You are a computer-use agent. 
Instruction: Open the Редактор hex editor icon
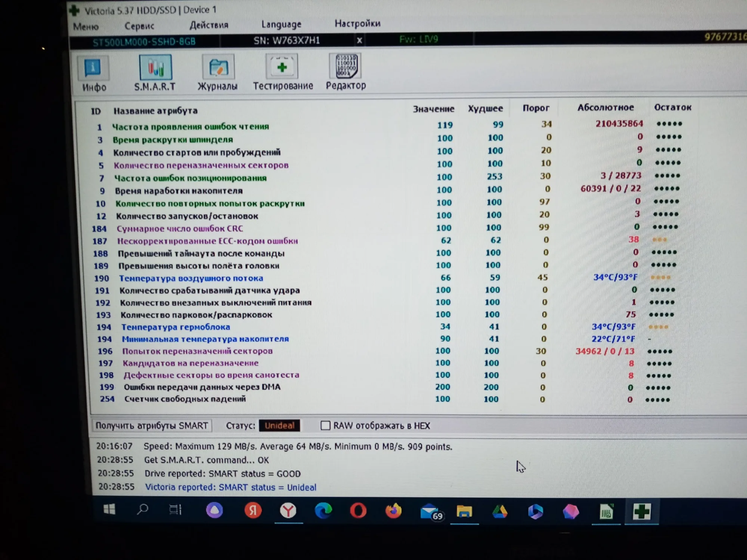click(x=346, y=66)
